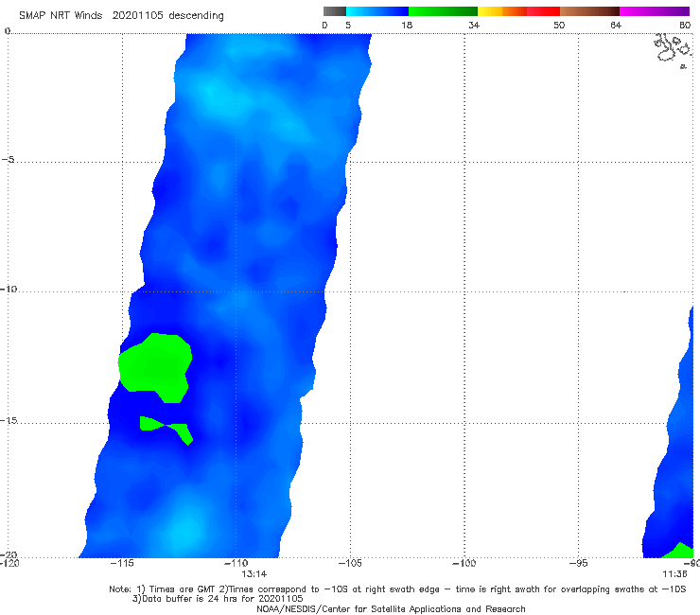Click the colorbar label '18'

point(407,25)
